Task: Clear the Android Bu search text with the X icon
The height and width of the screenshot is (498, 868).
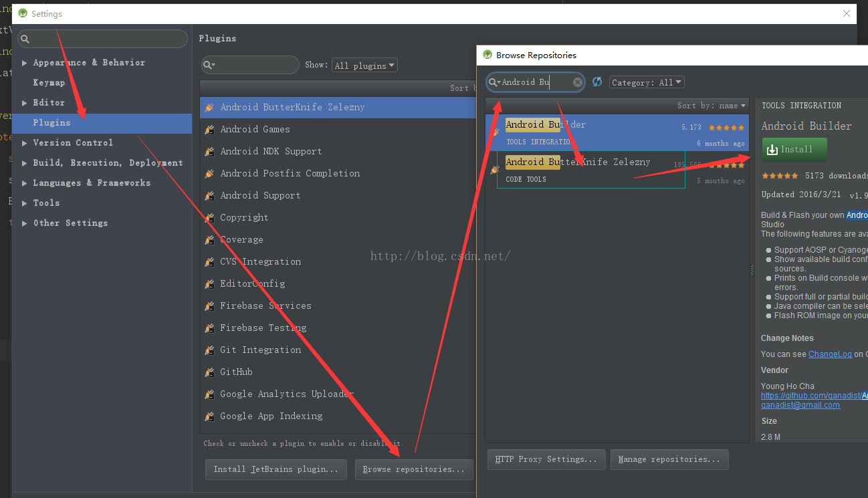Action: 578,82
